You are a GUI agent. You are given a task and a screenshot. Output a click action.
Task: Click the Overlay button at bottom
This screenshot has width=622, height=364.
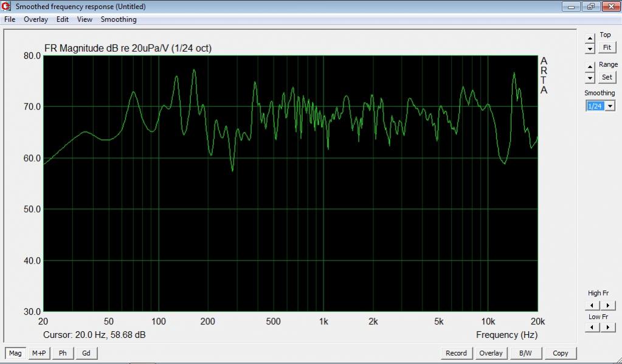tap(491, 353)
